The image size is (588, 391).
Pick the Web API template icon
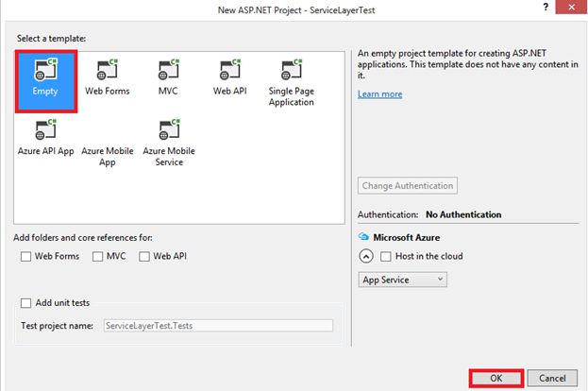click(230, 70)
